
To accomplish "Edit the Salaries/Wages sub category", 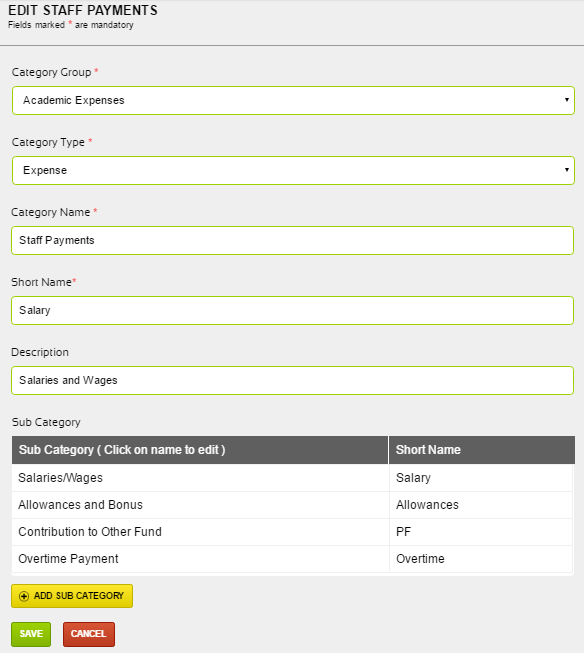I will [60, 478].
